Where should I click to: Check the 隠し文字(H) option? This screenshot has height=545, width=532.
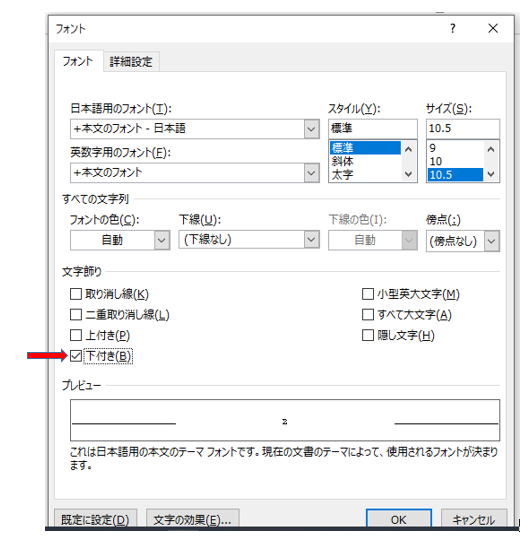coord(368,335)
